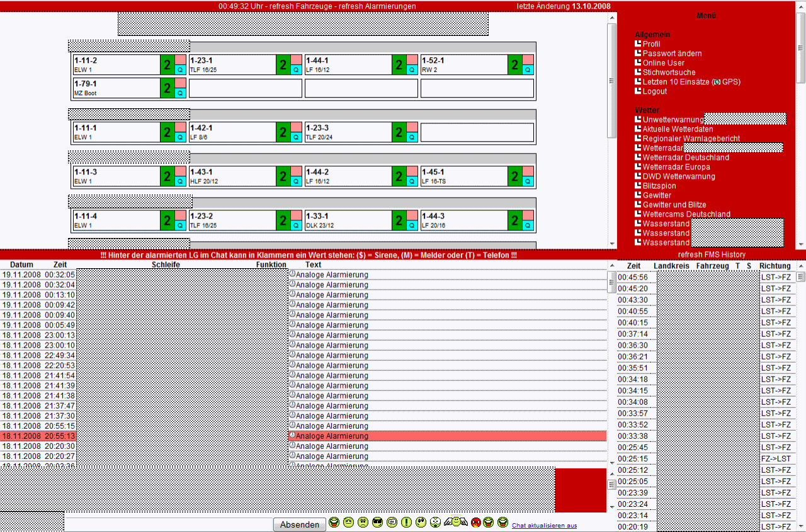Viewport: 806px width, 532px height.
Task: Click the Richtung column header
Action: (x=775, y=266)
